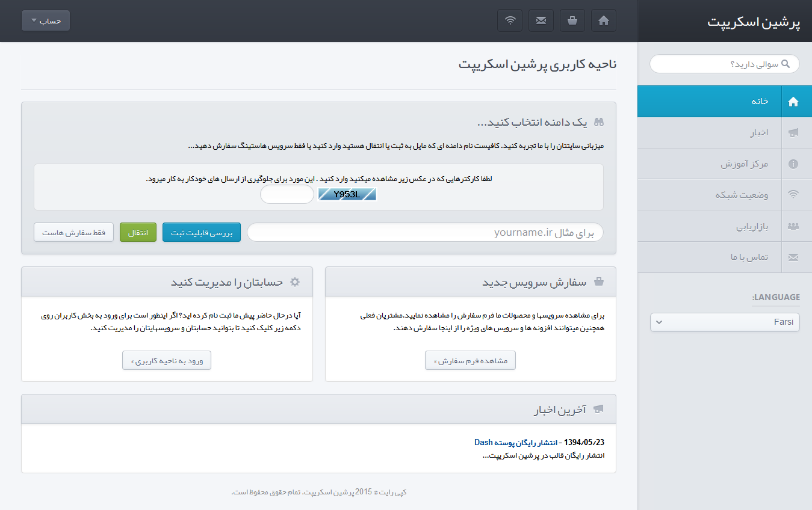The height and width of the screenshot is (510, 812).
Task: Click the people icon beside بازاریابی
Action: pos(793,226)
